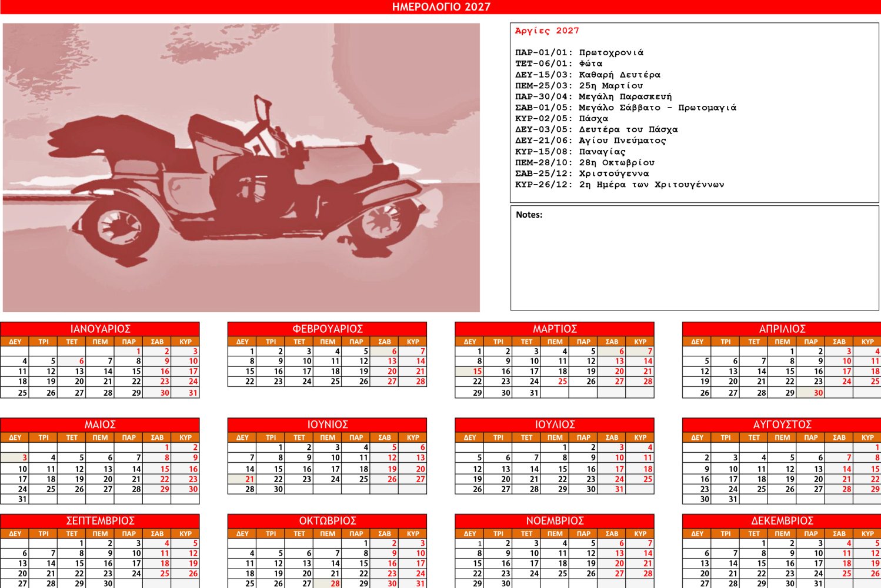This screenshot has width=881, height=588.
Task: Pick the ΙΟΥΝΙΟΣ month header
Action: pos(327,425)
